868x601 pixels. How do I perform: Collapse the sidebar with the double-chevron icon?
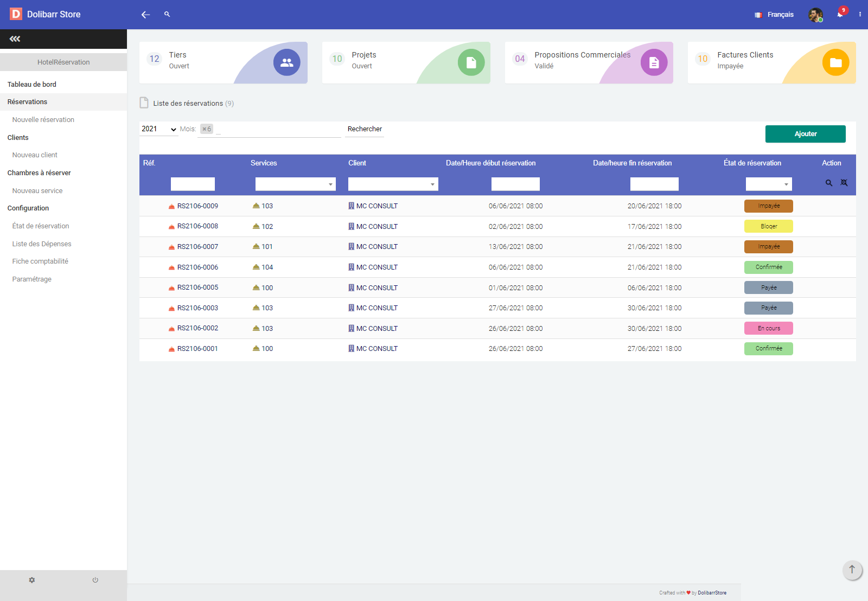[15, 39]
